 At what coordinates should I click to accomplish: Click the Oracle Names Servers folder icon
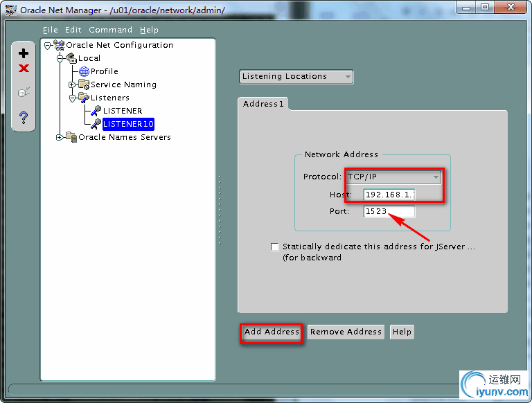pos(71,137)
